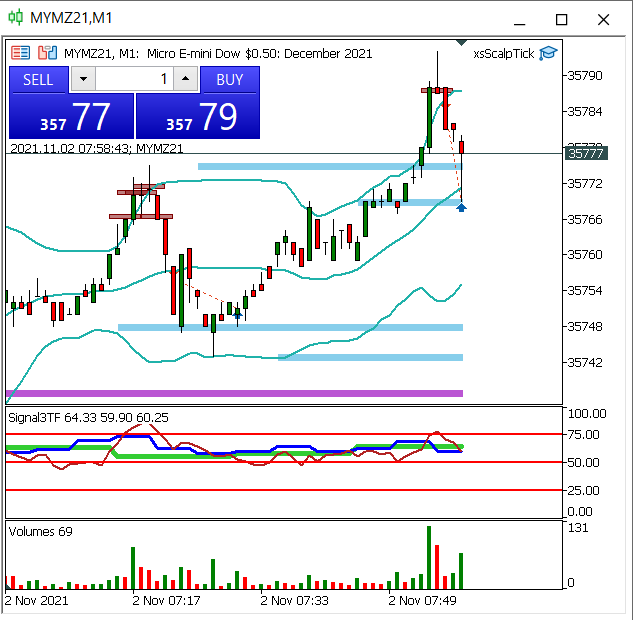Screen dimensions: 633x620
Task: Click the BUY button
Action: 230,80
